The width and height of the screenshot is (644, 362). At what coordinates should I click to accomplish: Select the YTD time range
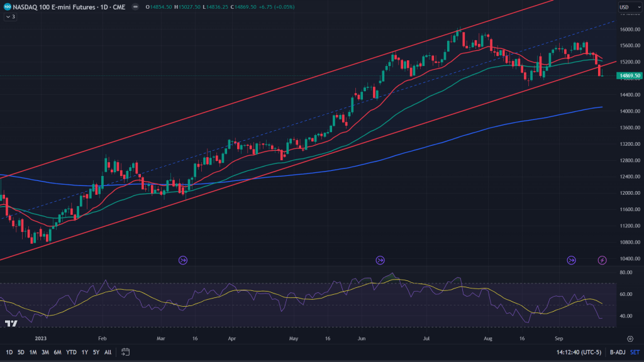pyautogui.click(x=70, y=352)
